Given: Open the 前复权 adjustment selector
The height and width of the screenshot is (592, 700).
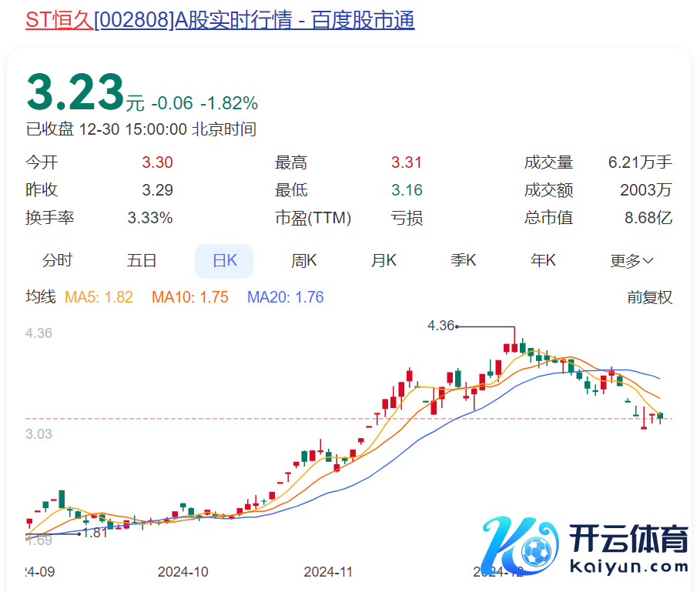Looking at the screenshot, I should point(649,297).
